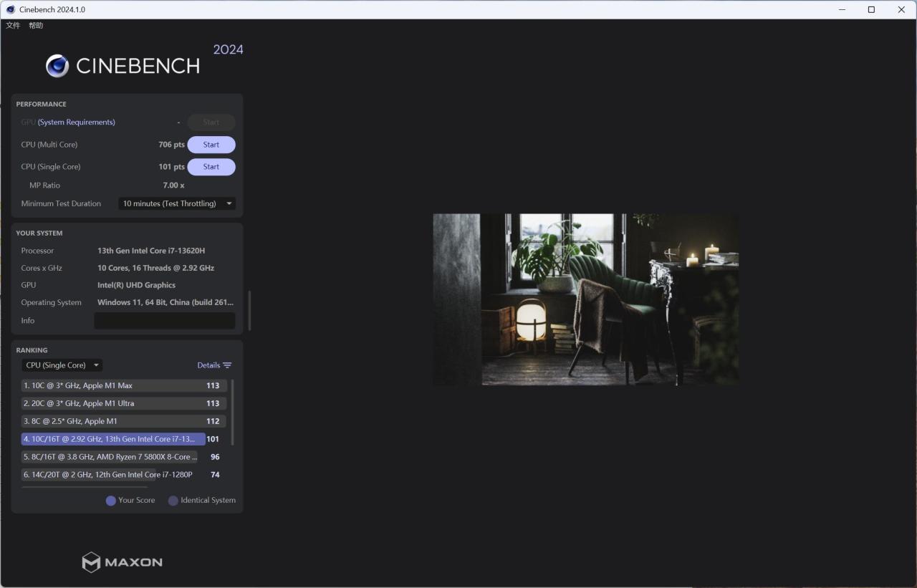Click the ranking list scrollbar
The height and width of the screenshot is (588, 917).
[x=232, y=413]
